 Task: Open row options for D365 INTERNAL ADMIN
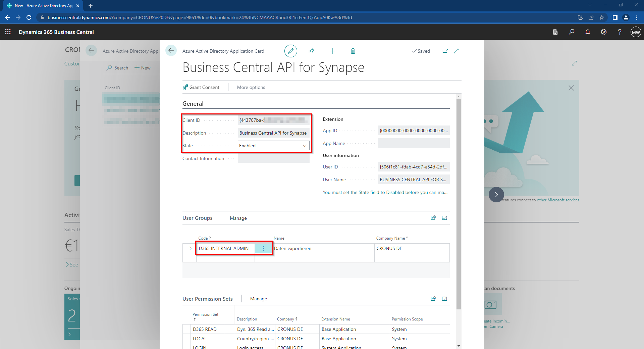click(263, 248)
